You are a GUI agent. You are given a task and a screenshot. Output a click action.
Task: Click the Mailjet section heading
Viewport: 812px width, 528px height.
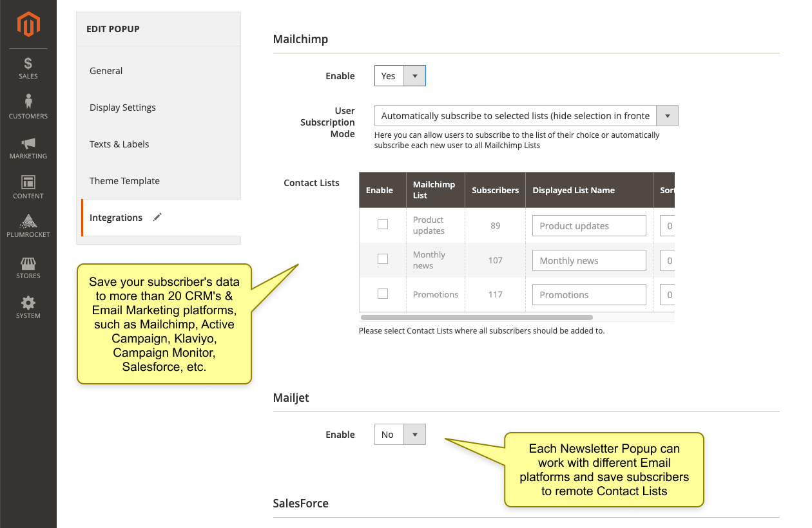click(x=291, y=398)
